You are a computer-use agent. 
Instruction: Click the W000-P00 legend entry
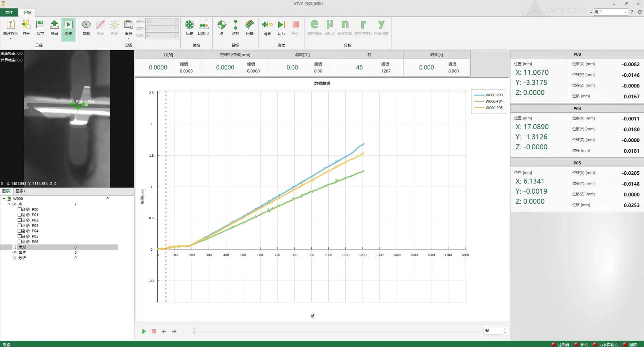click(x=488, y=95)
